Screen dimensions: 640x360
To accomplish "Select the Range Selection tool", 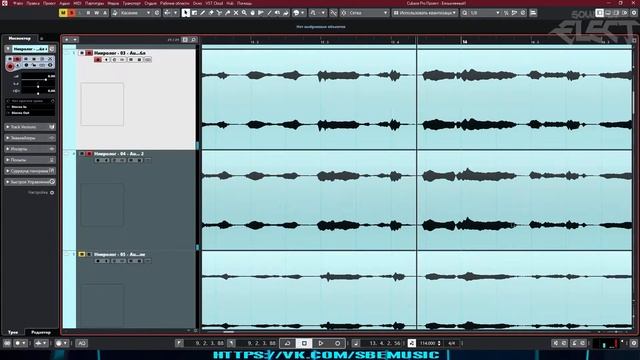I will point(194,13).
